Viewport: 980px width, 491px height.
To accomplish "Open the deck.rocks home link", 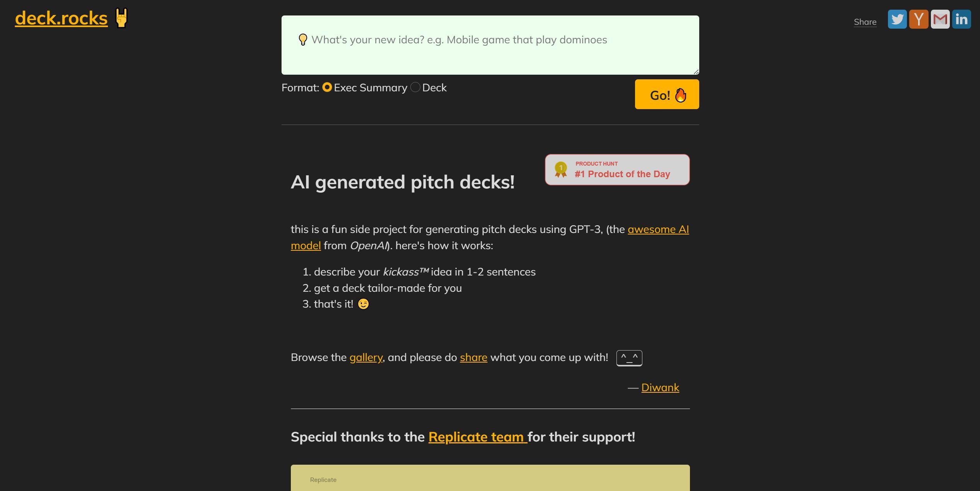I will tap(61, 18).
